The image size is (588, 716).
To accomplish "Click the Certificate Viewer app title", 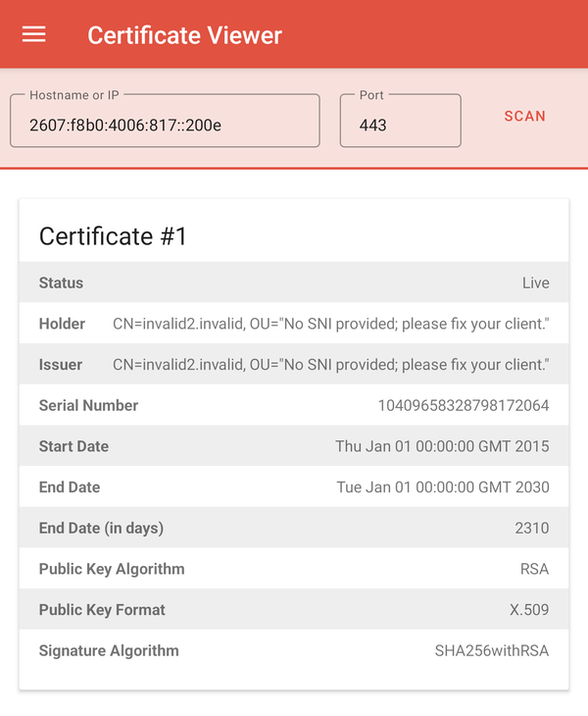I will (184, 35).
